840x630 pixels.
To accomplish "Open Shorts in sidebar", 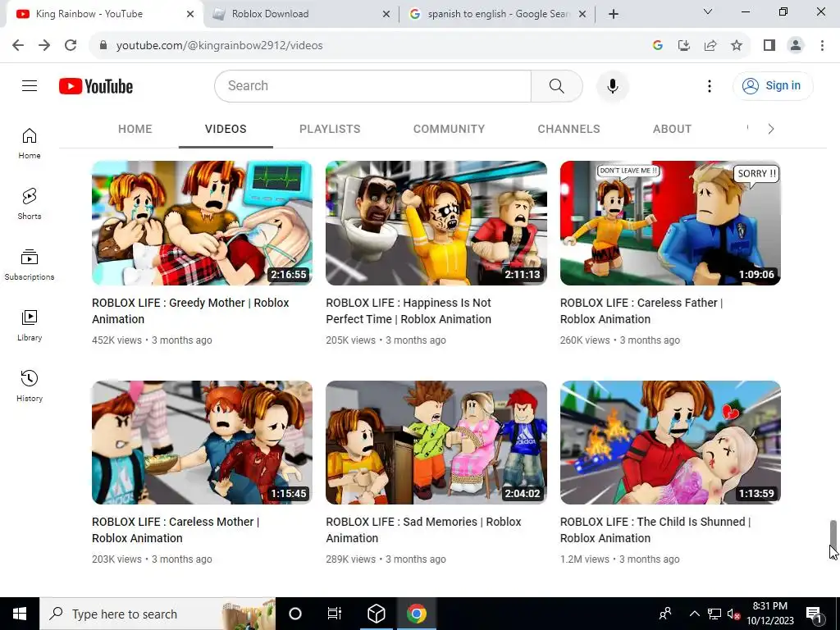I will coord(30,203).
